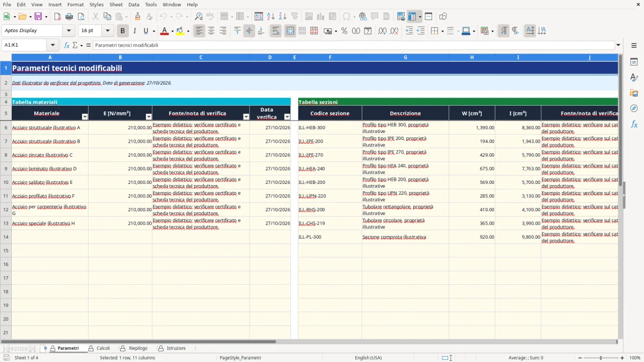Toggle Italic formatting
The height and width of the screenshot is (362, 644).
click(135, 31)
